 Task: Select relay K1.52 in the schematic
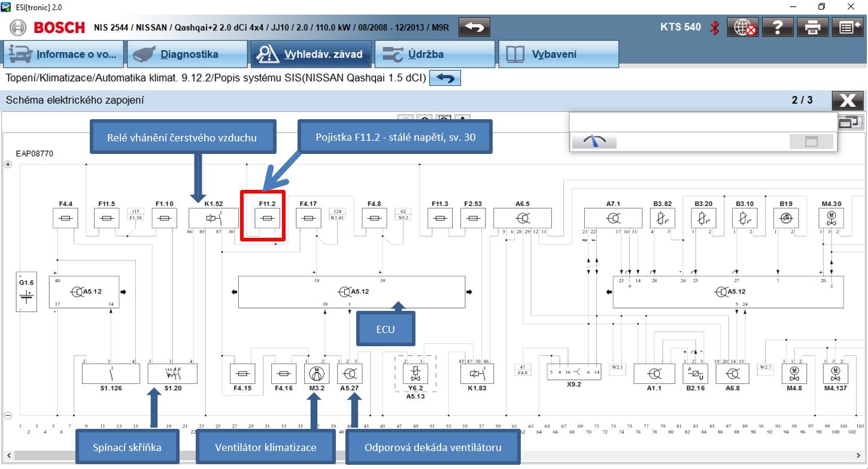(x=213, y=219)
